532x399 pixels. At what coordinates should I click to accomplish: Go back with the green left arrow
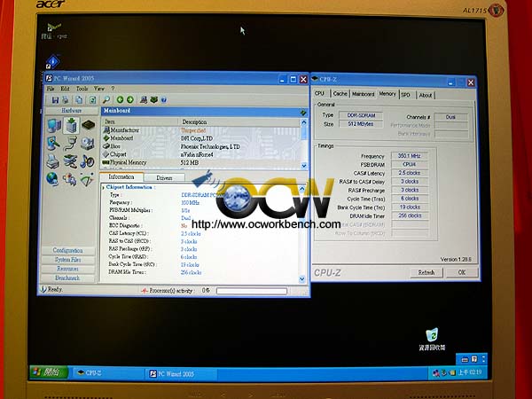point(120,99)
